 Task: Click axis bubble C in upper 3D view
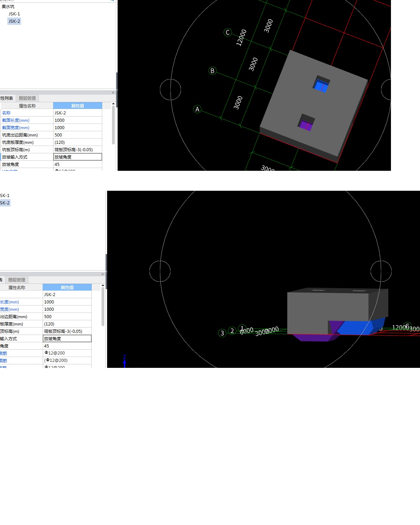[227, 32]
